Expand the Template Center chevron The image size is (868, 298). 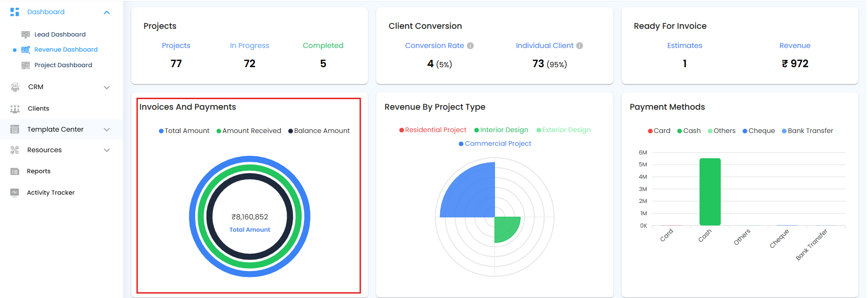[107, 130]
